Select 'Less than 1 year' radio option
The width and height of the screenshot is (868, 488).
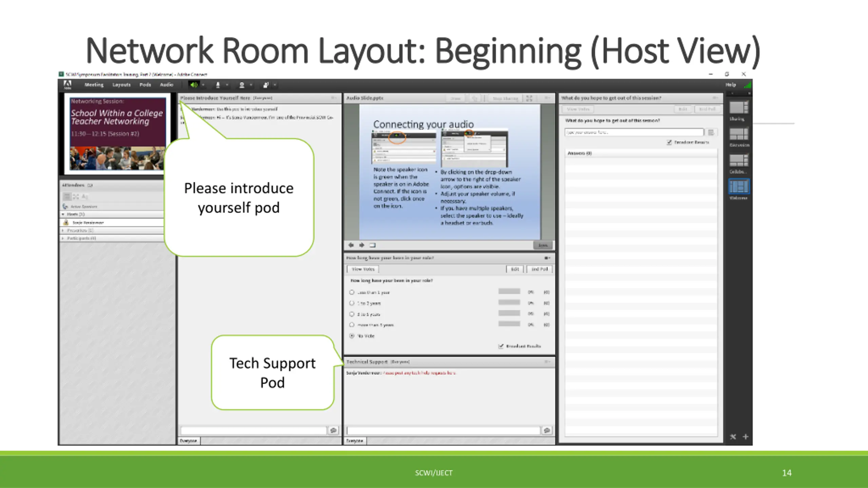352,292
